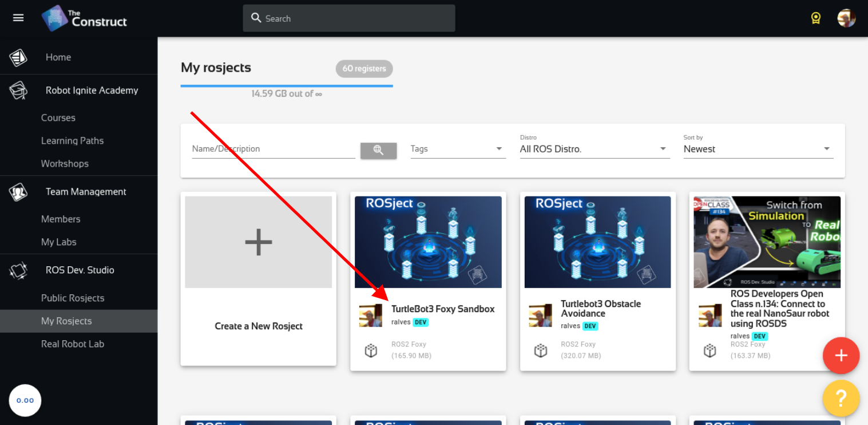Open TurtleBot3 Foxy Sandbox title
This screenshot has width=868, height=425.
pos(443,309)
